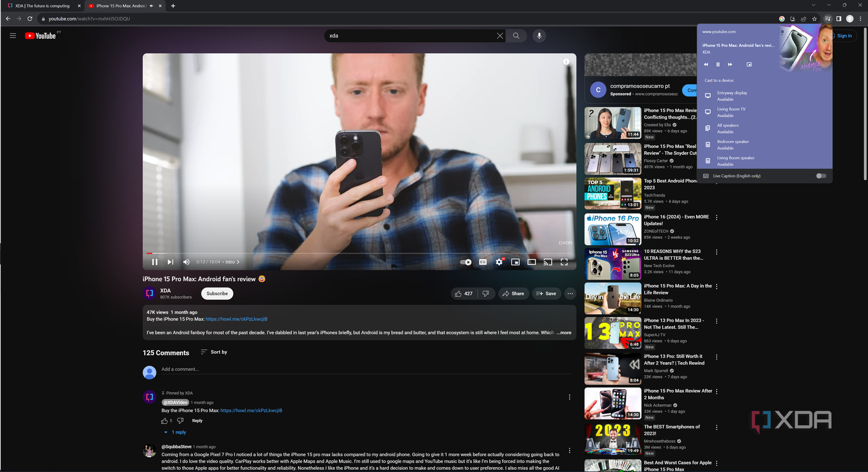Cast to Entryway display

click(x=764, y=96)
